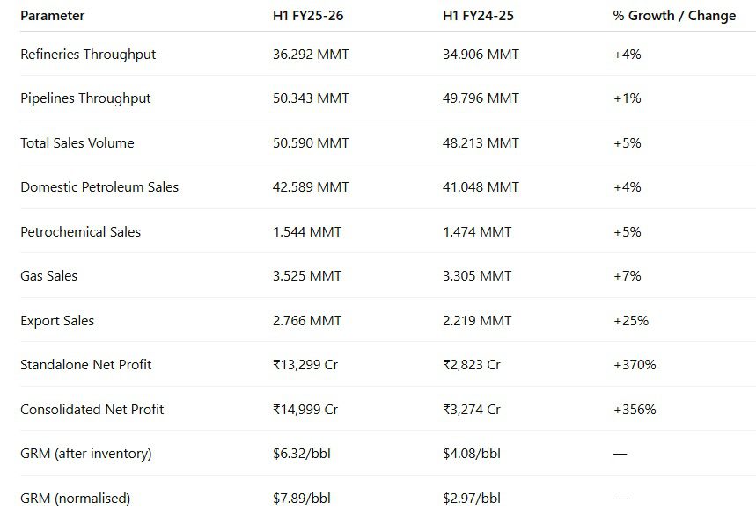Click the Parameter column header
The image size is (756, 532).
point(53,16)
